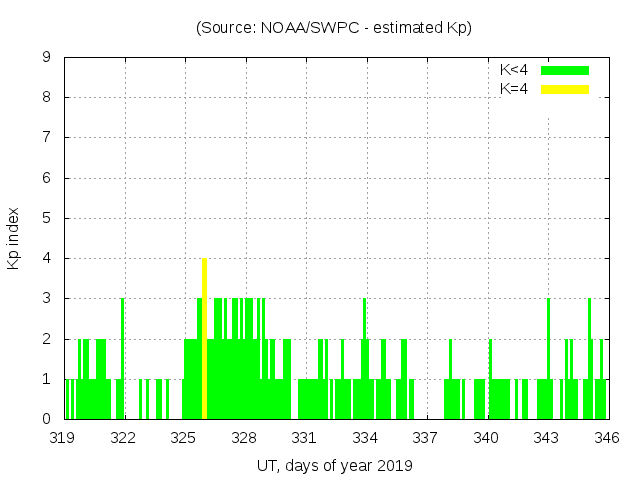
Task: Select the yellow Kp=4 bar near day 326
Action: (204, 338)
